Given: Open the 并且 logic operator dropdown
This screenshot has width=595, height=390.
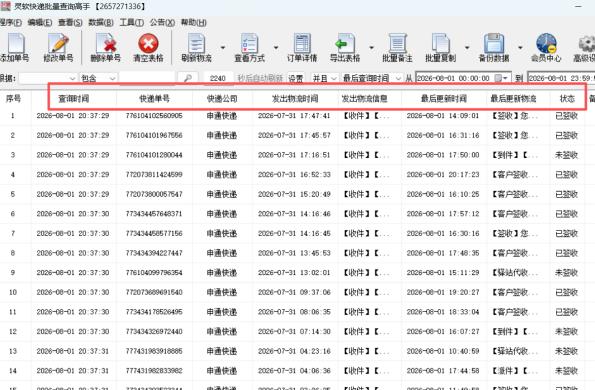Looking at the screenshot, I should pos(324,78).
